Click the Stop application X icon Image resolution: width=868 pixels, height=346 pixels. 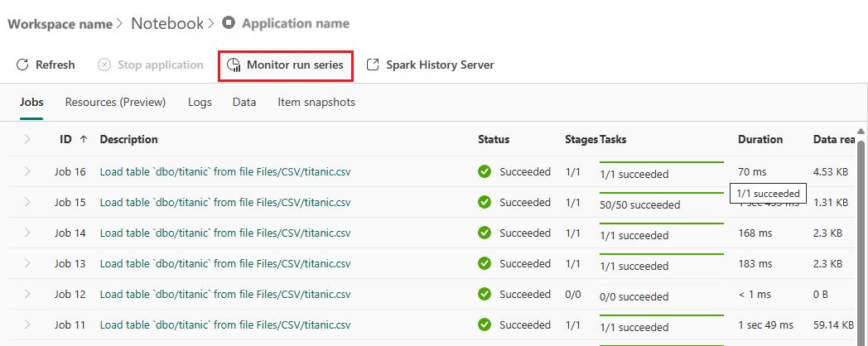click(x=104, y=65)
